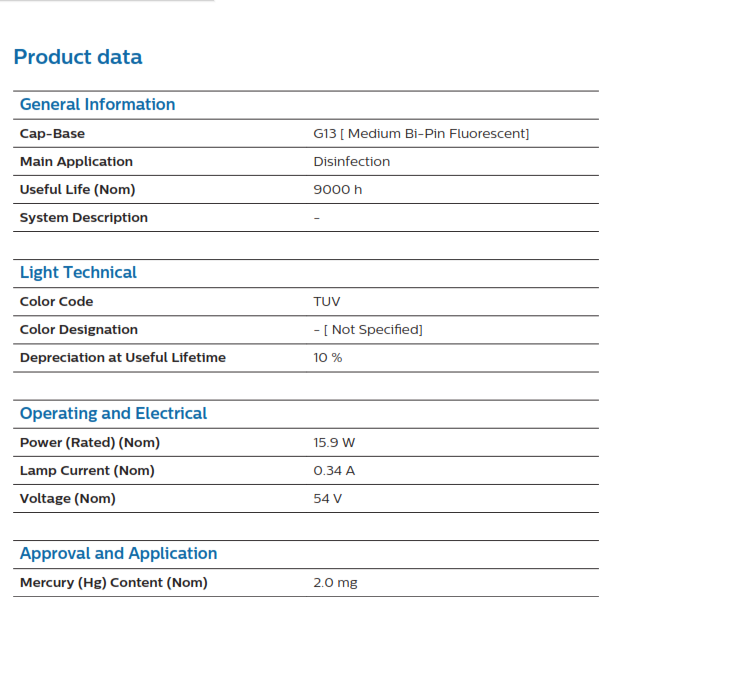Click the 'Color Designation' label
This screenshot has width=744, height=700.
click(79, 330)
